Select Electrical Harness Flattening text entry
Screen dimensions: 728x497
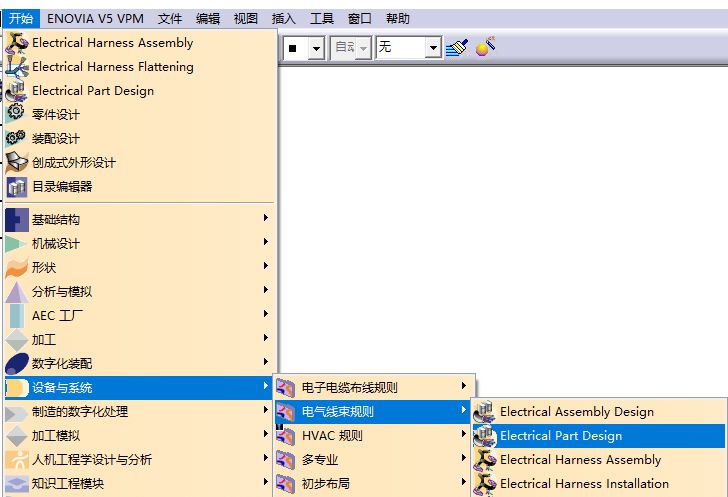[x=113, y=67]
